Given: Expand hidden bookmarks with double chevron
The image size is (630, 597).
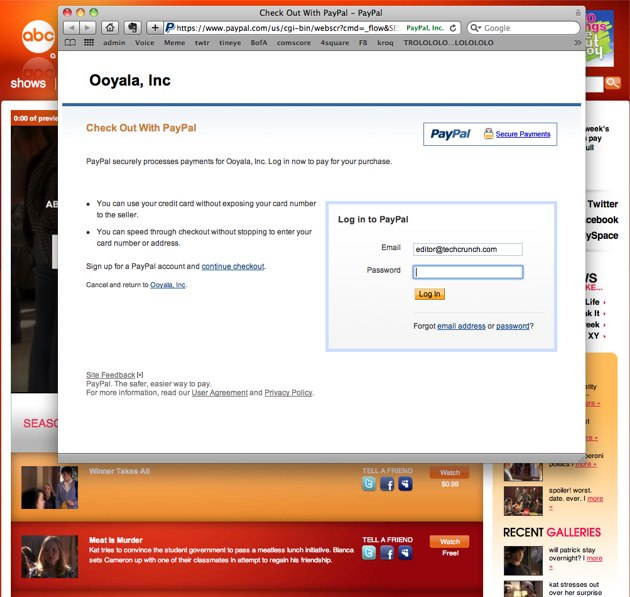Looking at the screenshot, I should coord(577,43).
